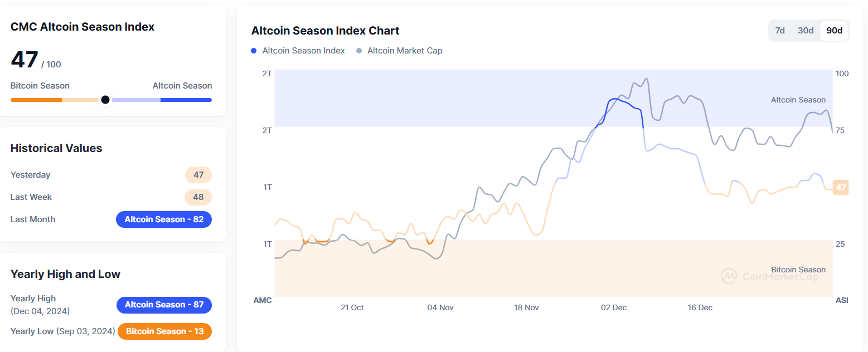The image size is (868, 352).
Task: Click the CoinMarketCap watermark logo icon
Action: tap(729, 276)
